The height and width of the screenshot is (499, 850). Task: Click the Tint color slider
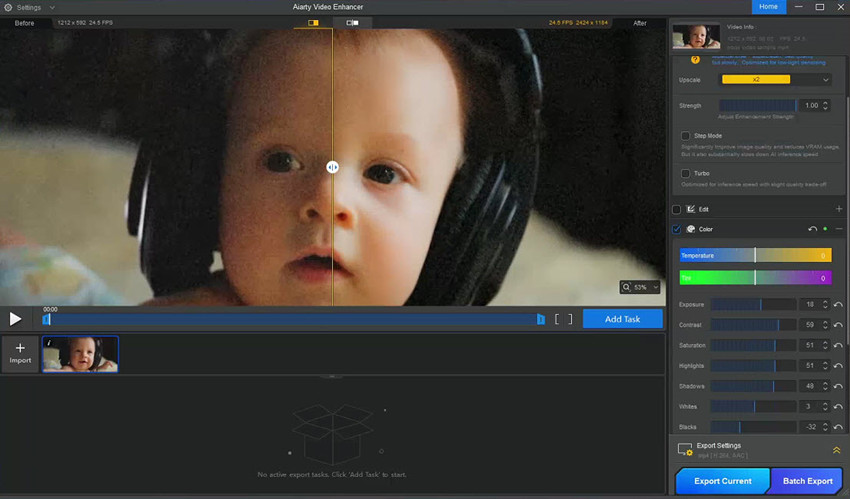(755, 278)
